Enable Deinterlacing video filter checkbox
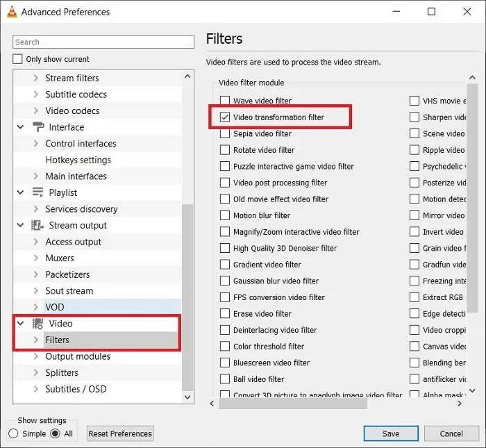The height and width of the screenshot is (448, 486). pos(225,330)
